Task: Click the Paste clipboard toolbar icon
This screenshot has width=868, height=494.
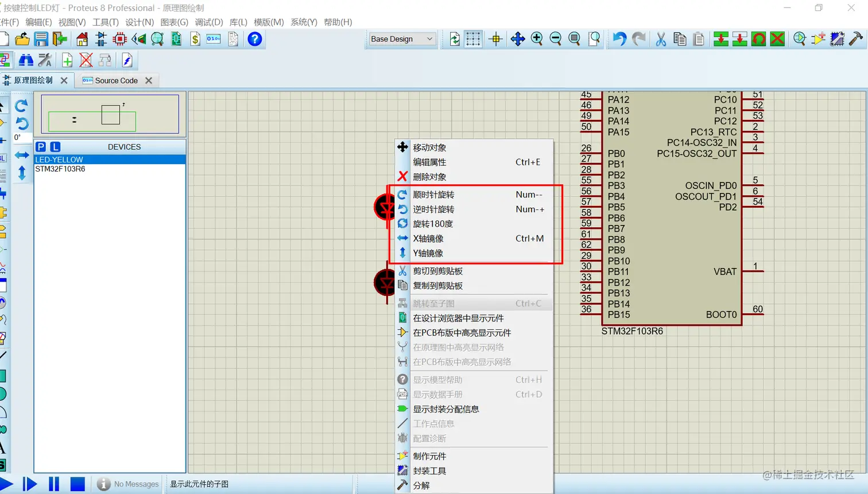Action: 699,39
